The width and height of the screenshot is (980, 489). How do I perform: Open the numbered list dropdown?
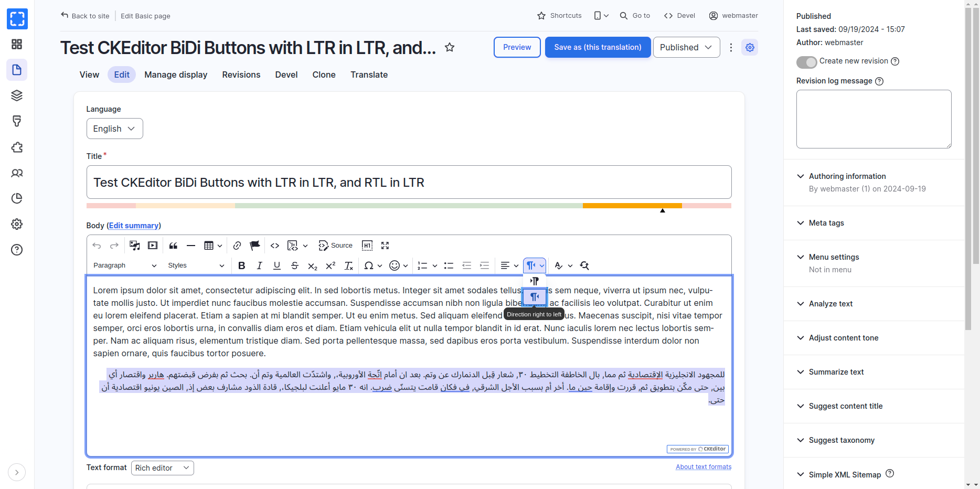[427, 265]
